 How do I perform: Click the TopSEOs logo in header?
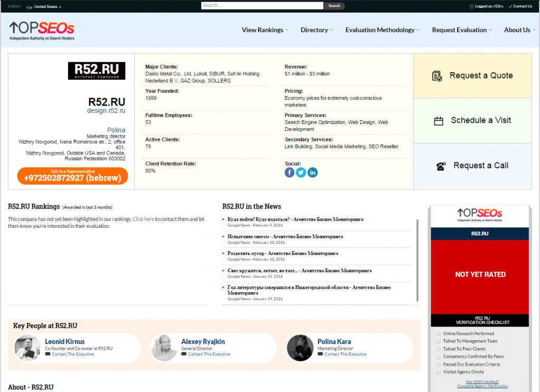pos(42,30)
